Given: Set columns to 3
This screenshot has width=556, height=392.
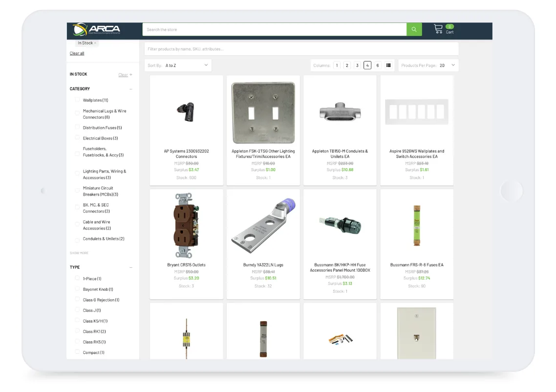Looking at the screenshot, I should 357,65.
